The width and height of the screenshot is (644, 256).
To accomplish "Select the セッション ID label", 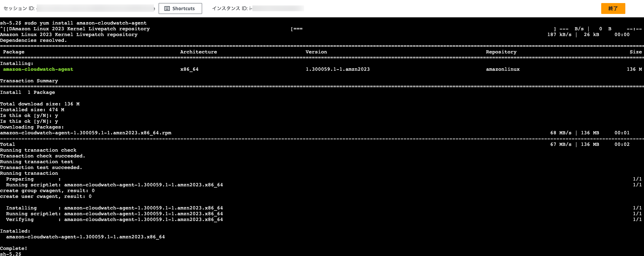I will (x=19, y=8).
